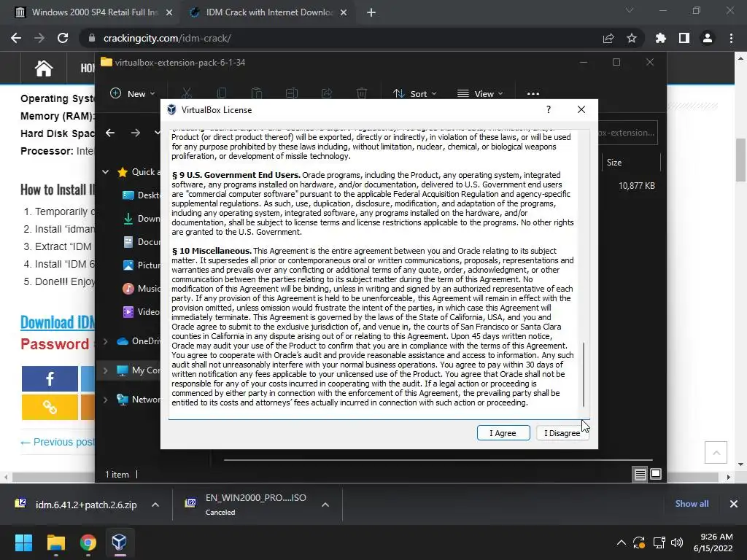Image resolution: width=747 pixels, height=560 pixels.
Task: Go back in File Explorer
Action: coord(110,133)
